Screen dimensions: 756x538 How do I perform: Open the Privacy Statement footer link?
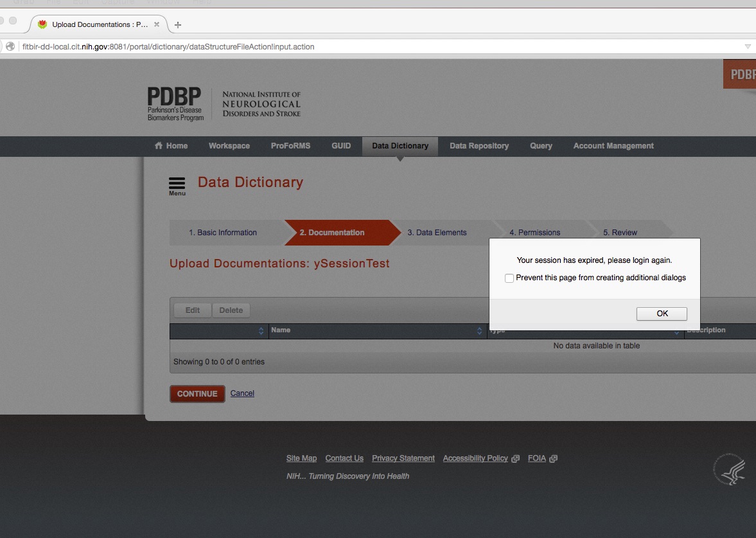[x=403, y=458]
